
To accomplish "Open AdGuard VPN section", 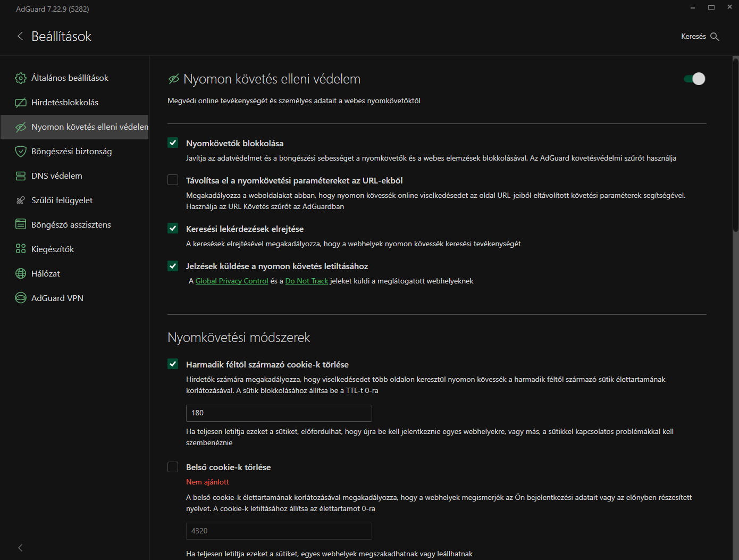I will click(x=74, y=298).
